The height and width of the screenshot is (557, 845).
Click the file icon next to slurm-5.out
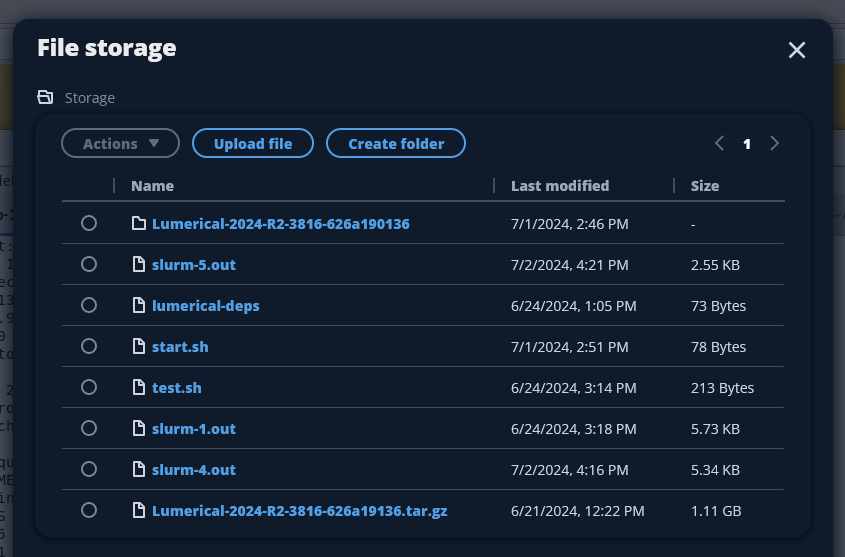tap(139, 264)
